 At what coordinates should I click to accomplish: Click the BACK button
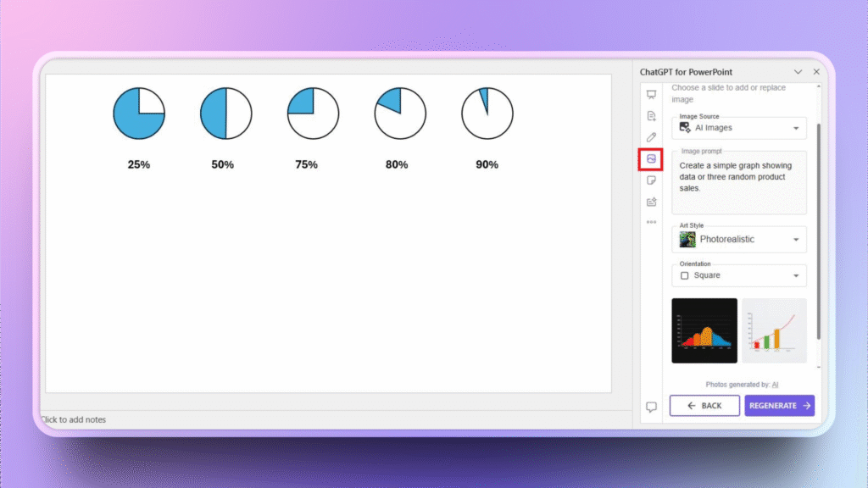coord(704,406)
